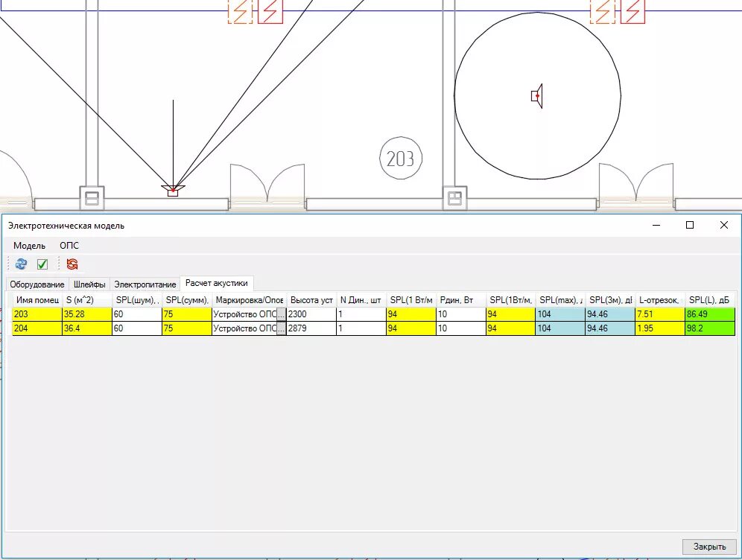
Task: Maximize the Электротехническая модель window
Action: (x=690, y=225)
